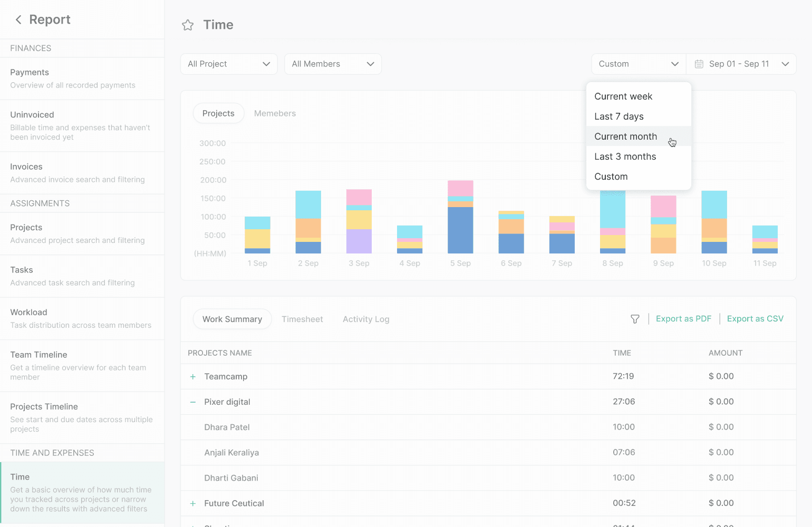Switch to the Activity Log tab
The width and height of the screenshot is (812, 527).
point(366,319)
